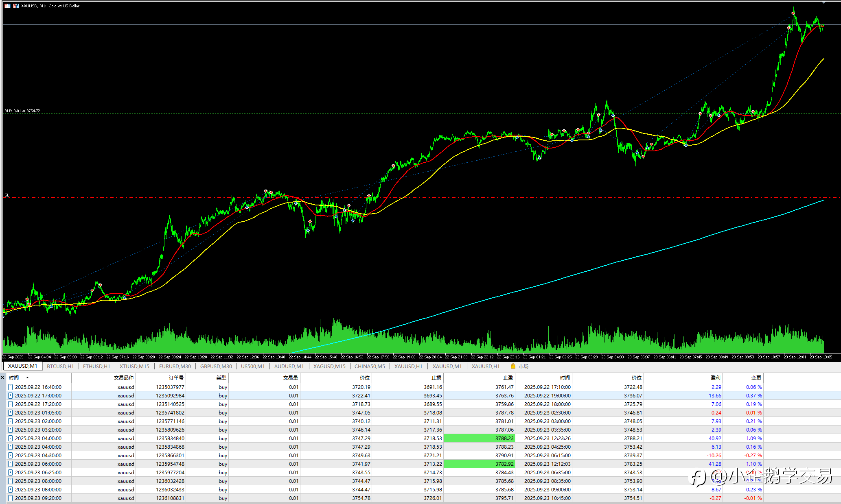841x504 pixels.
Task: Sort table by 盈利 column header
Action: point(715,378)
